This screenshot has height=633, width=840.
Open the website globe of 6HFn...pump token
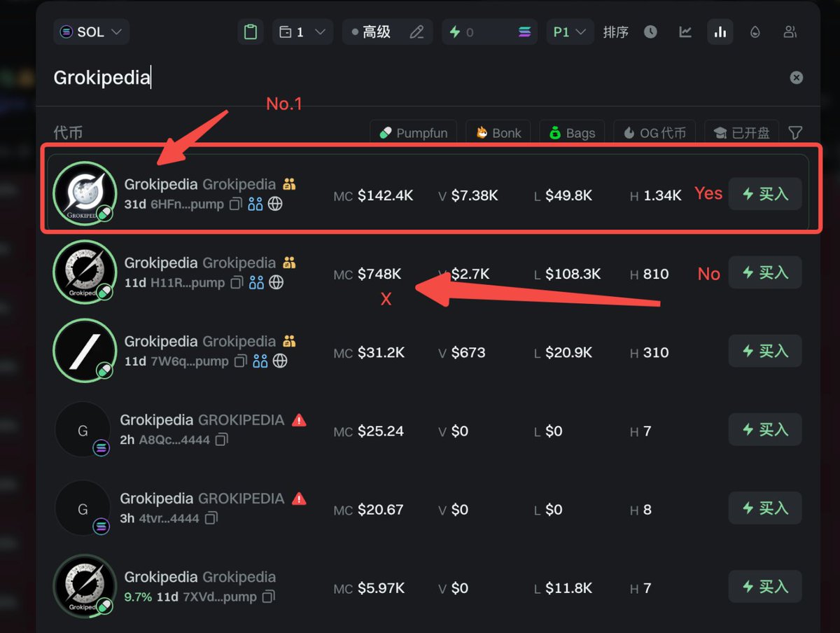point(275,204)
